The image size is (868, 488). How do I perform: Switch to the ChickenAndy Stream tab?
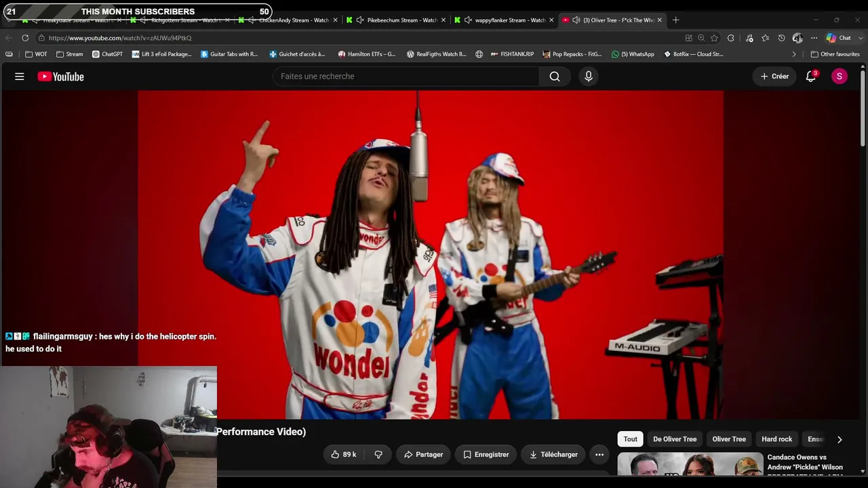pyautogui.click(x=288, y=20)
